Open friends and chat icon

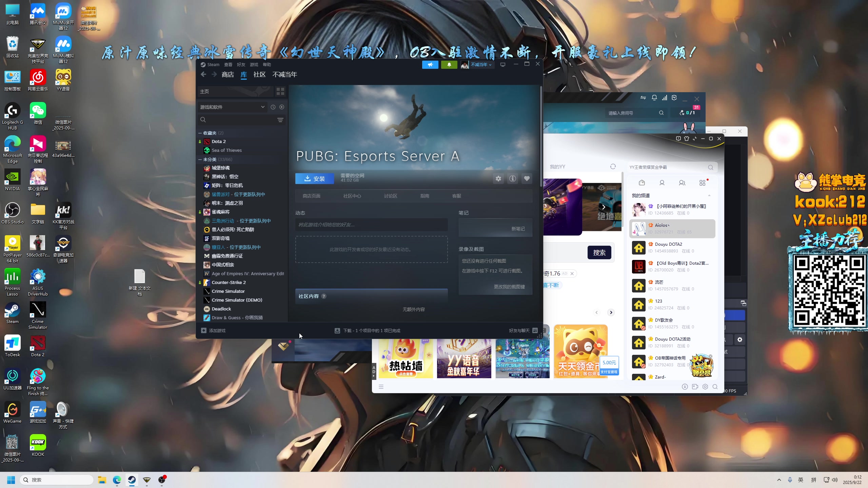coord(535,330)
